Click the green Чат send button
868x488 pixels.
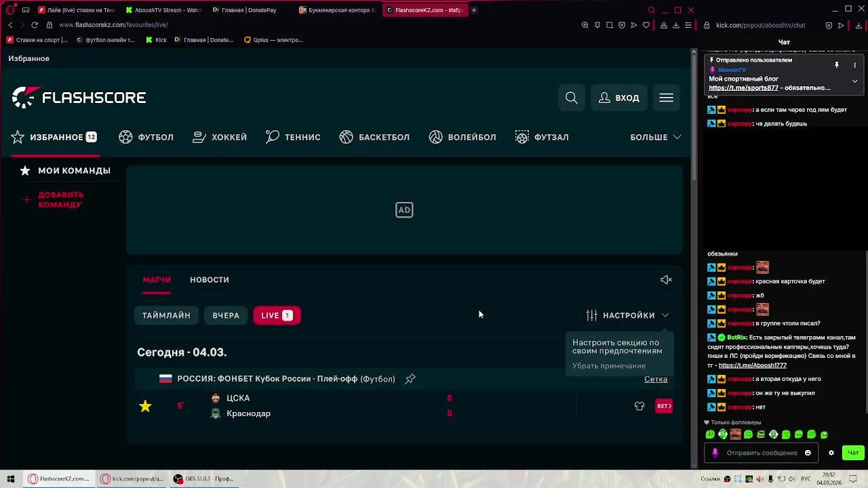[x=853, y=453]
